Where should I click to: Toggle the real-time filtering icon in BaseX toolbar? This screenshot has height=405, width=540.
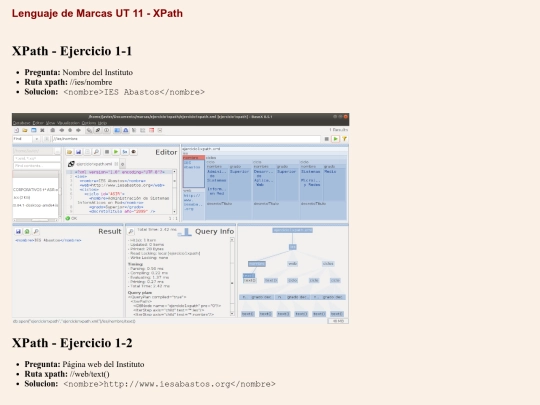(x=98, y=131)
